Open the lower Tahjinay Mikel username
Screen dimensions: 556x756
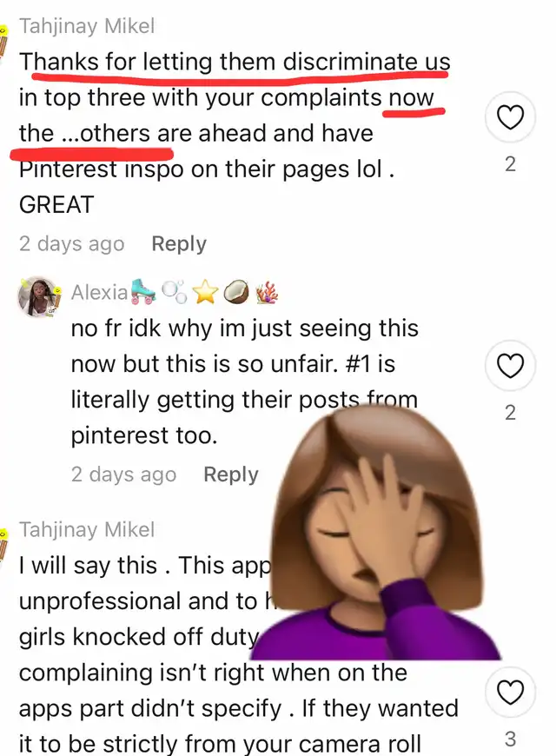(87, 529)
